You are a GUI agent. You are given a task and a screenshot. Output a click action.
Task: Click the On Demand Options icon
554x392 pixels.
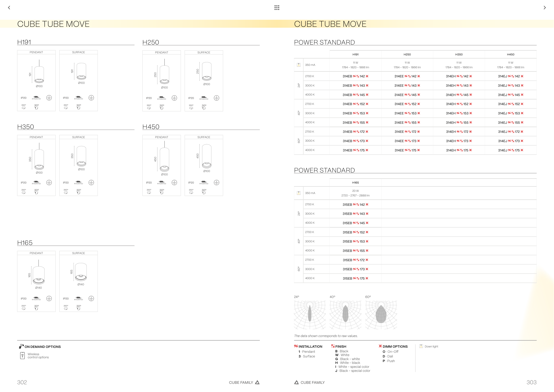pyautogui.click(x=21, y=346)
